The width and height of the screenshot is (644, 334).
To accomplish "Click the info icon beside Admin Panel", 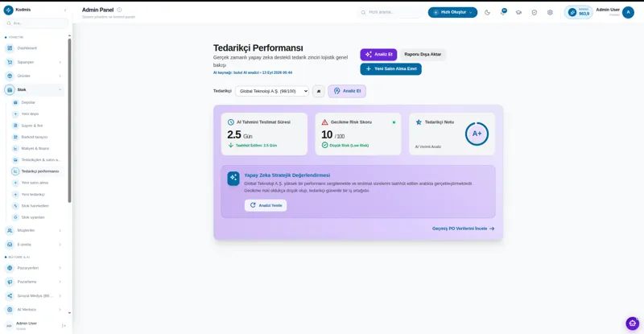I will tap(119, 10).
